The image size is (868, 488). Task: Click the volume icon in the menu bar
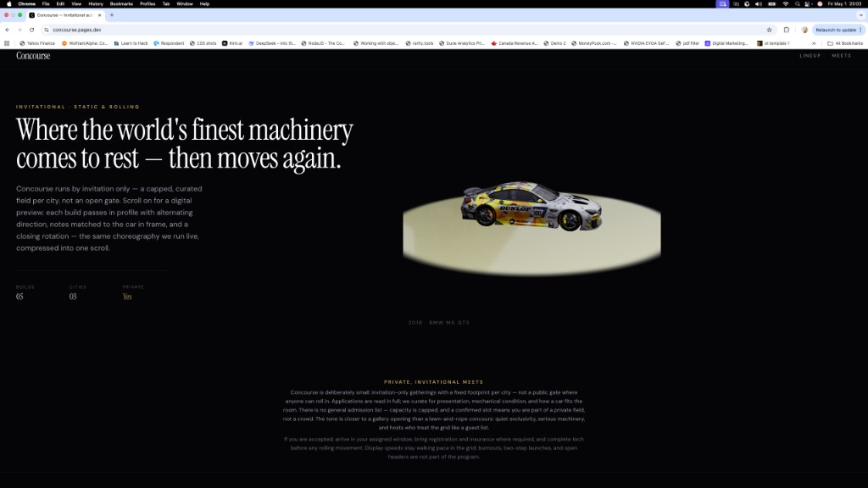[x=759, y=4]
